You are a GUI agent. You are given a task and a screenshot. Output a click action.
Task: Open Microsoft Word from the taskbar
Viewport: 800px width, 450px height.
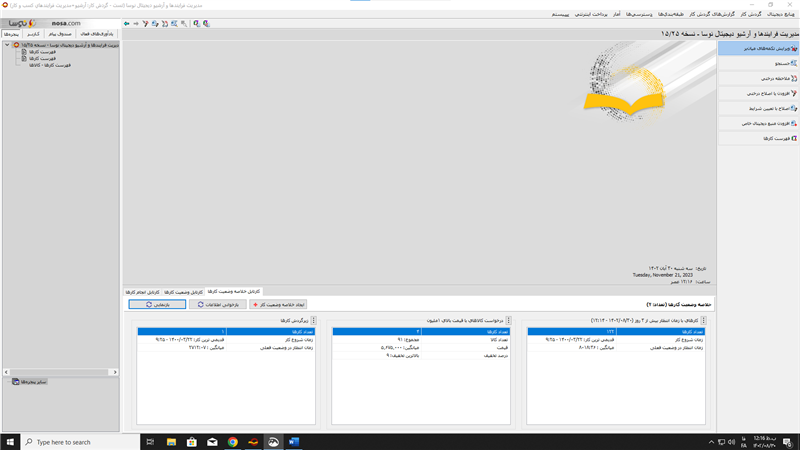pyautogui.click(x=294, y=442)
